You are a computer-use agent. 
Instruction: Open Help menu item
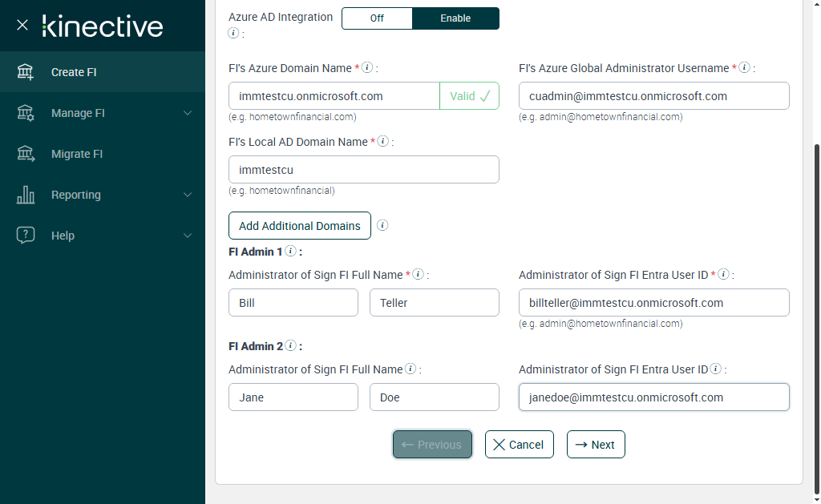[103, 235]
